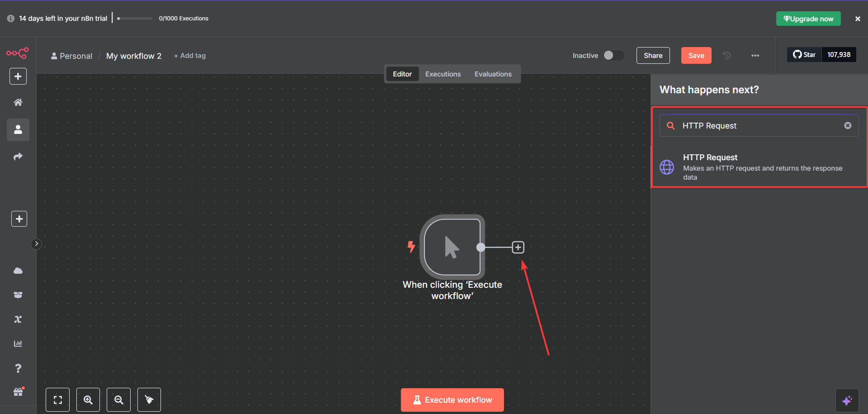The image size is (868, 414).
Task: Open Help via the question mark icon
Action: coord(18,368)
